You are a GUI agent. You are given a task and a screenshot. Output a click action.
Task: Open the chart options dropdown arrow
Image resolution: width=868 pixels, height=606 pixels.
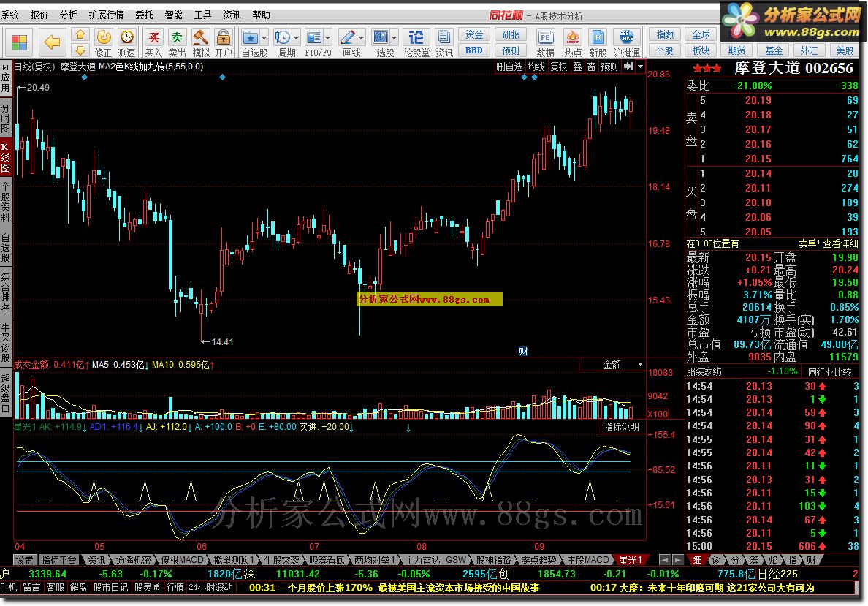[641, 67]
